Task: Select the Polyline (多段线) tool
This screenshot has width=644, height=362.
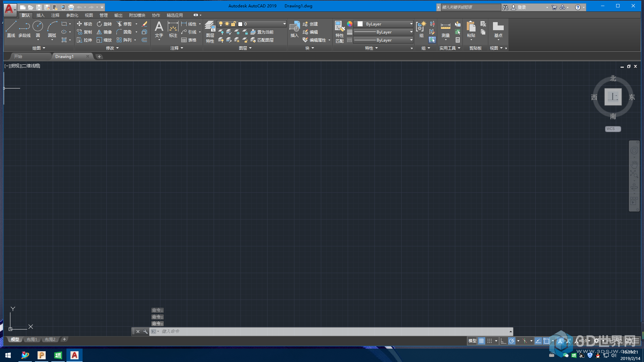Action: [x=24, y=29]
